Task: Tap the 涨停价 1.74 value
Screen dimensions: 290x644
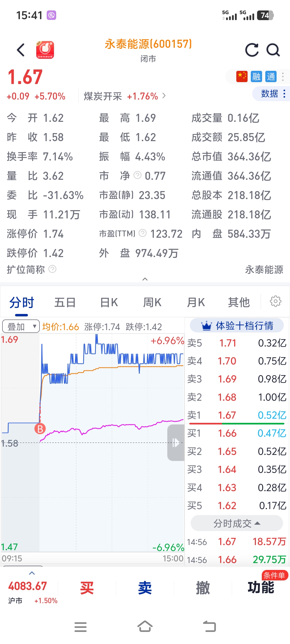Action: click(53, 234)
